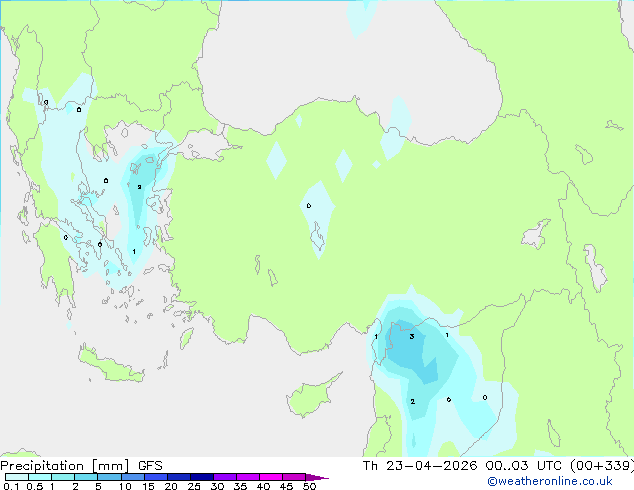Pick the legend swatch between 35 and 40
The image size is (634, 490).
click(247, 477)
